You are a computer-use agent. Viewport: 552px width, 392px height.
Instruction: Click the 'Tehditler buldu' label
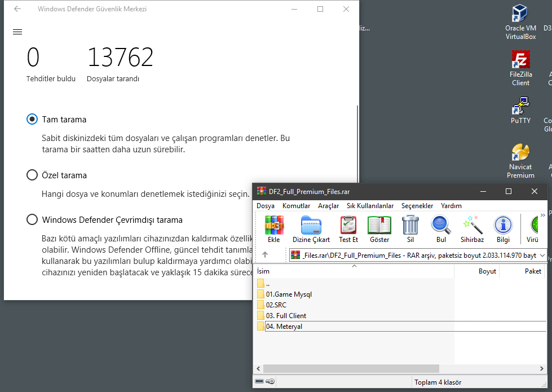[x=51, y=79]
